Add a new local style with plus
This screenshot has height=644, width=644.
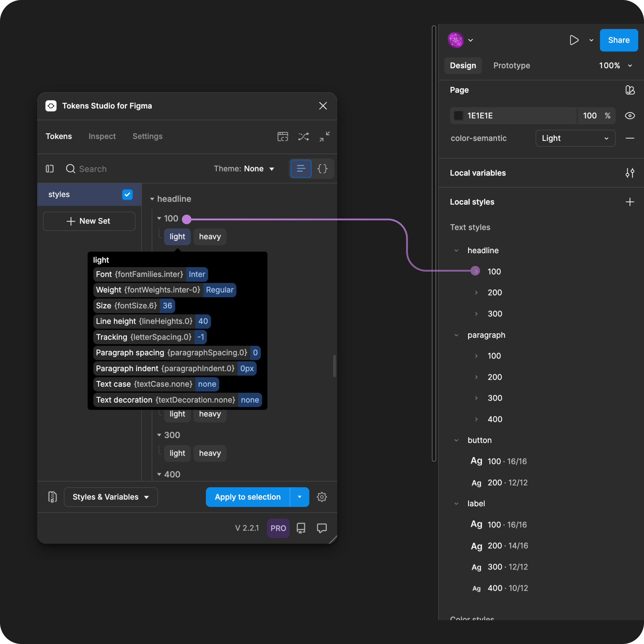point(630,202)
